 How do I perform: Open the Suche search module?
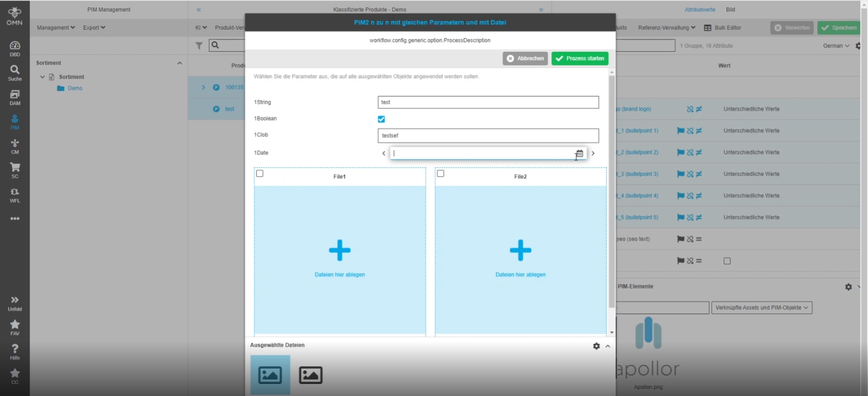15,73
